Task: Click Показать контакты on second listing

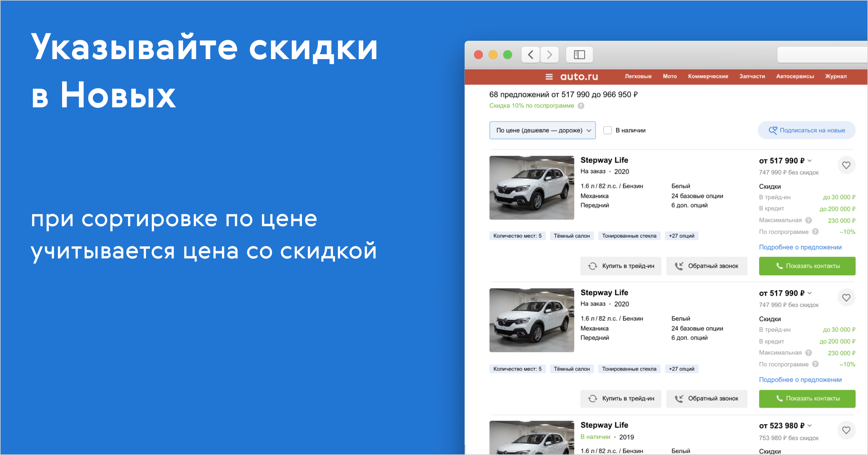Action: click(x=807, y=399)
